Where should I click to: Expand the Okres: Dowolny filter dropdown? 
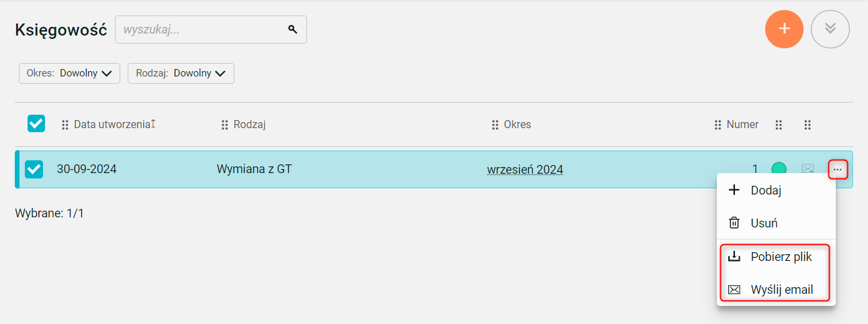[x=69, y=73]
